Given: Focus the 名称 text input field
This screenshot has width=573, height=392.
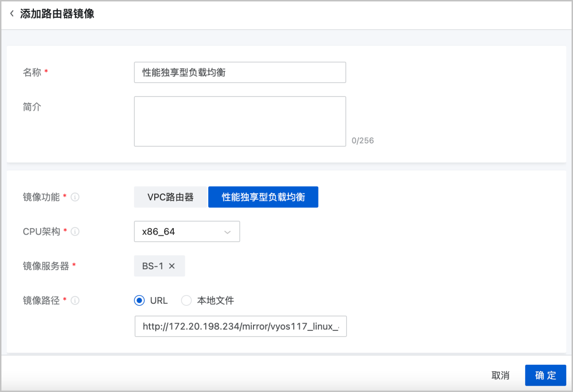Looking at the screenshot, I should (240, 73).
